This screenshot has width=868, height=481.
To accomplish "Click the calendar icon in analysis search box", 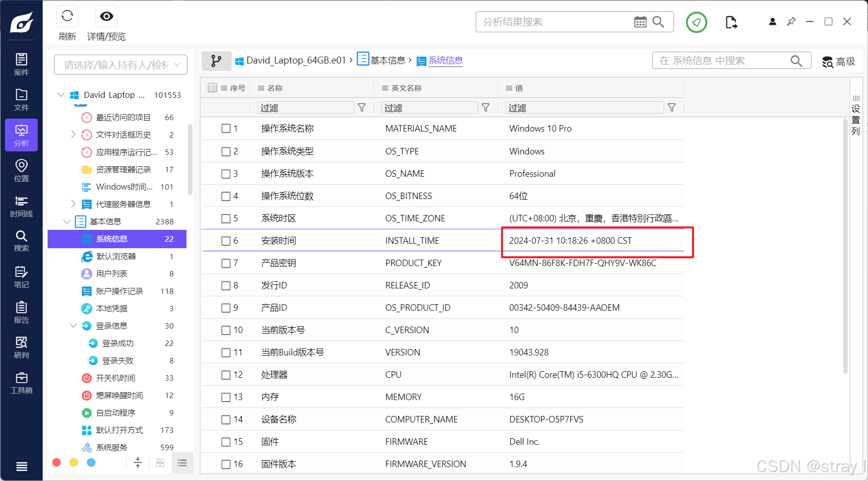I will click(640, 22).
